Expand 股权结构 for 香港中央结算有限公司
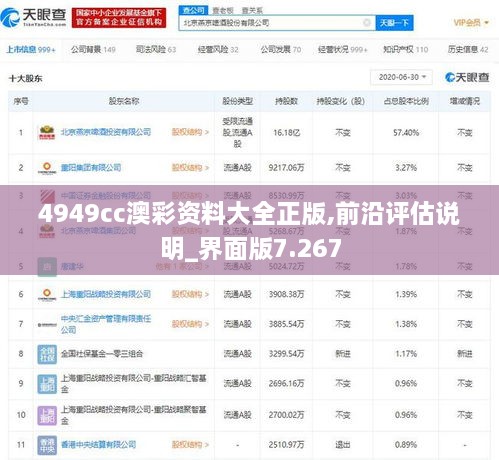Screen dimensions: 499x460 tap(190, 445)
